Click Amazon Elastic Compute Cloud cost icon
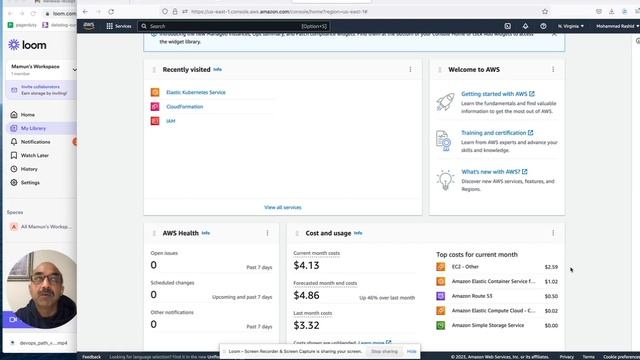Screen dimensions: 640x360 [x=441, y=311]
